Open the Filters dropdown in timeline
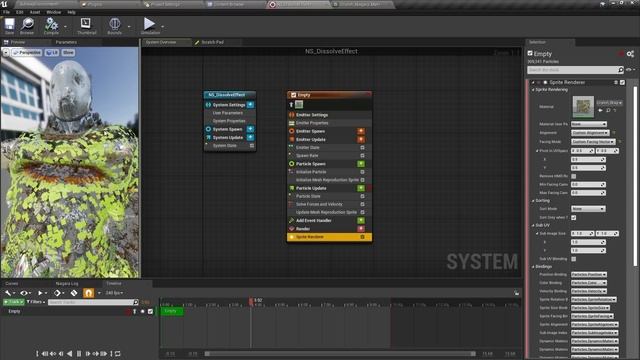Viewport: 640px width, 360px height. tap(36, 302)
